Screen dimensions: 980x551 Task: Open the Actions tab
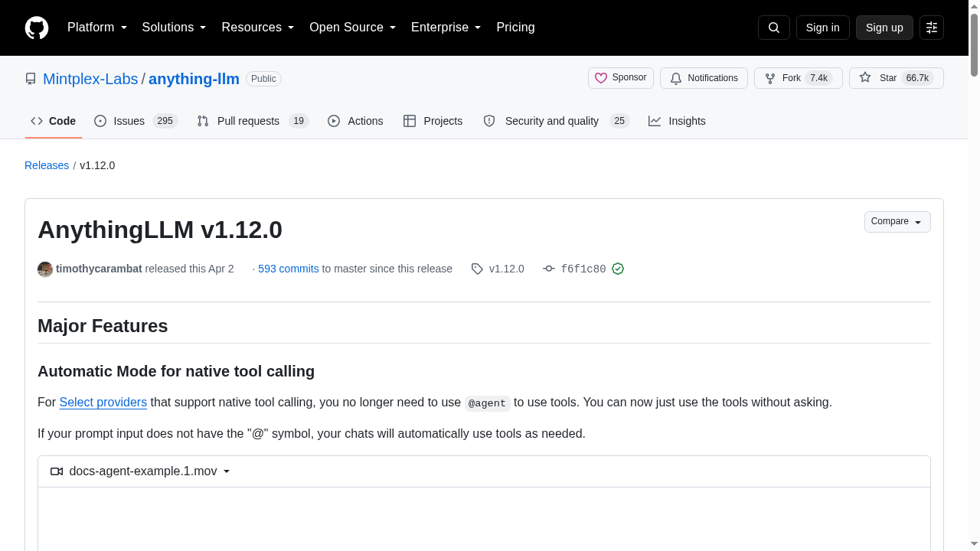tap(355, 121)
